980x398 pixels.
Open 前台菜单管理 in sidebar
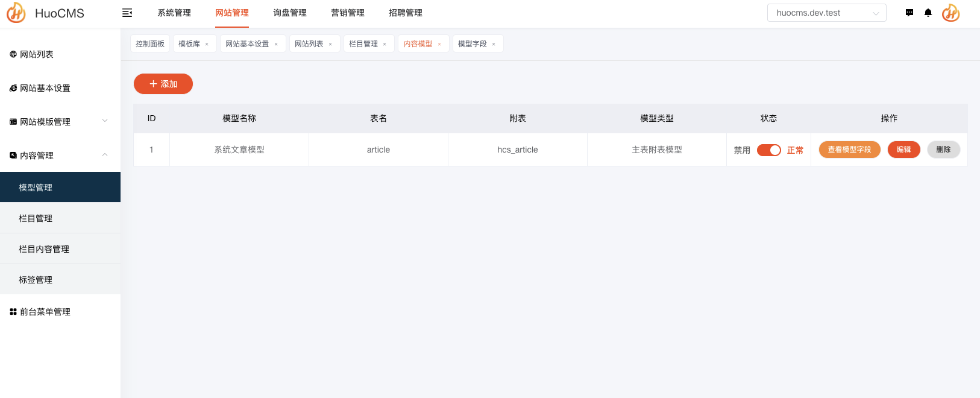coord(60,312)
